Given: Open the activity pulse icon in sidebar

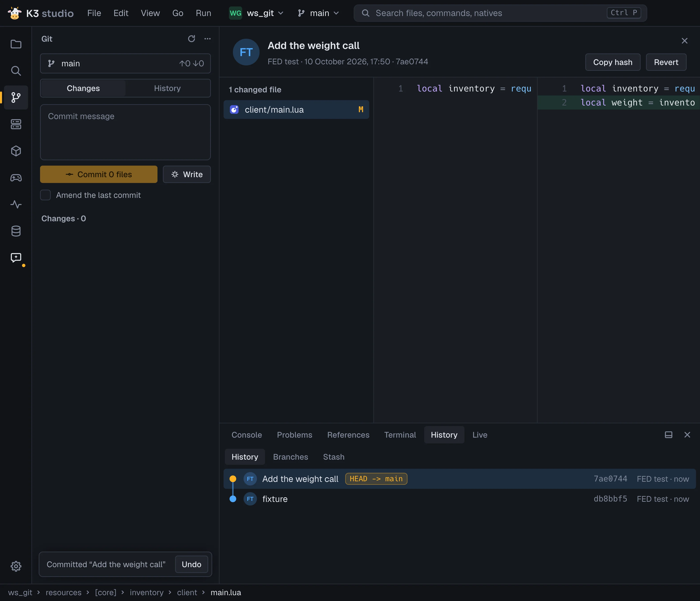Looking at the screenshot, I should 16,204.
